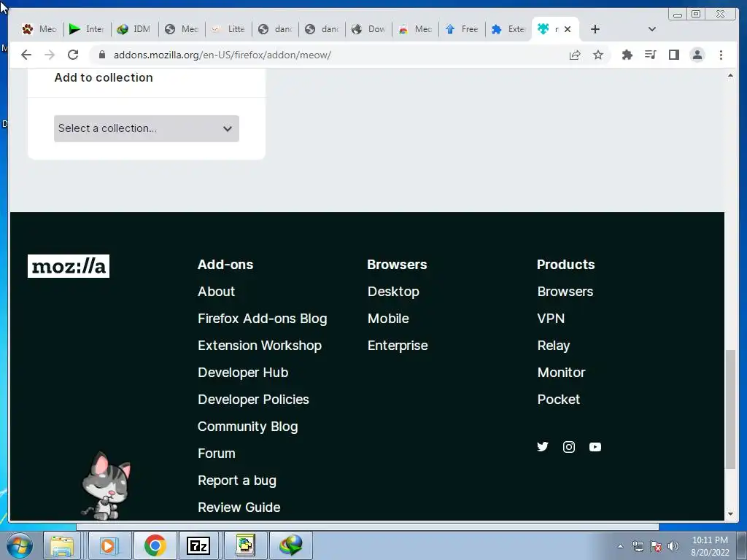Open the Forum link
The width and height of the screenshot is (747, 560).
pyautogui.click(x=217, y=454)
